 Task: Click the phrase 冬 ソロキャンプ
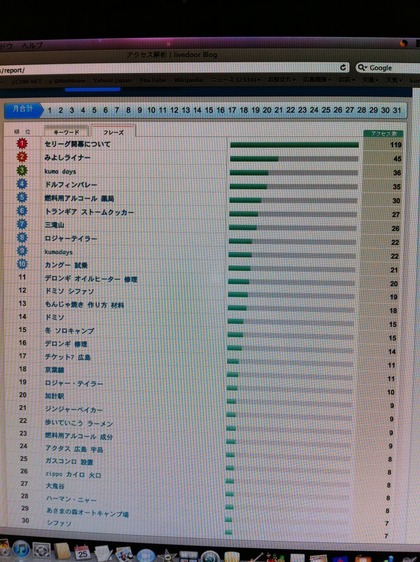70,330
